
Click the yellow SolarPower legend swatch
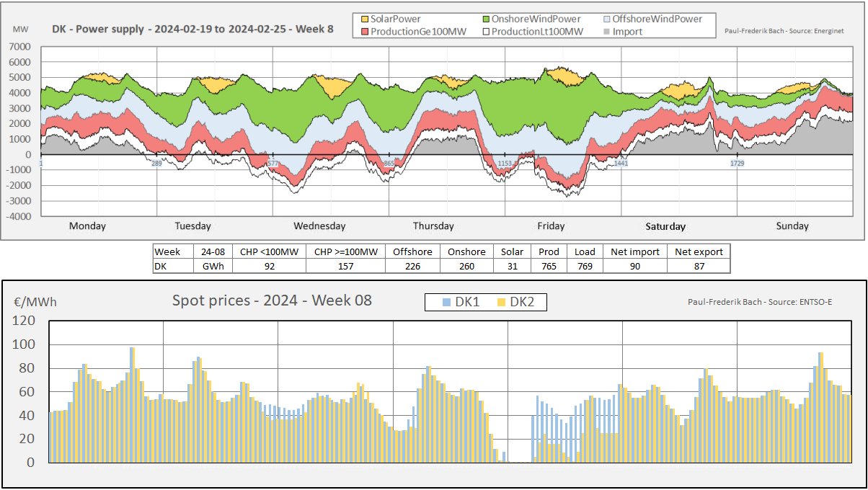[363, 19]
